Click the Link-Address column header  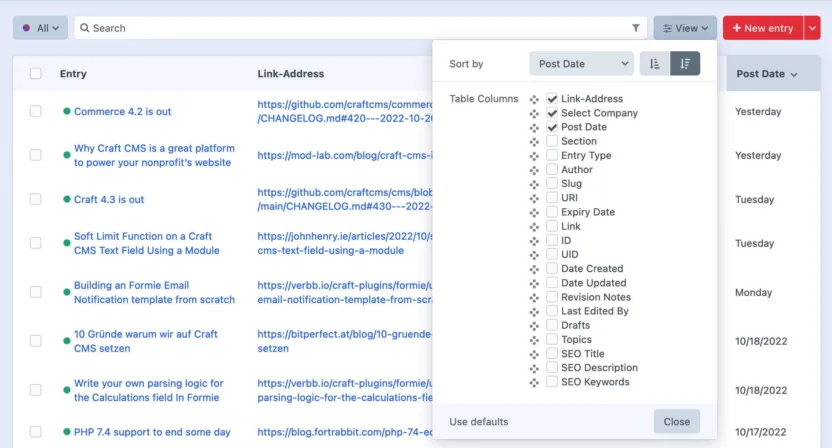(291, 74)
